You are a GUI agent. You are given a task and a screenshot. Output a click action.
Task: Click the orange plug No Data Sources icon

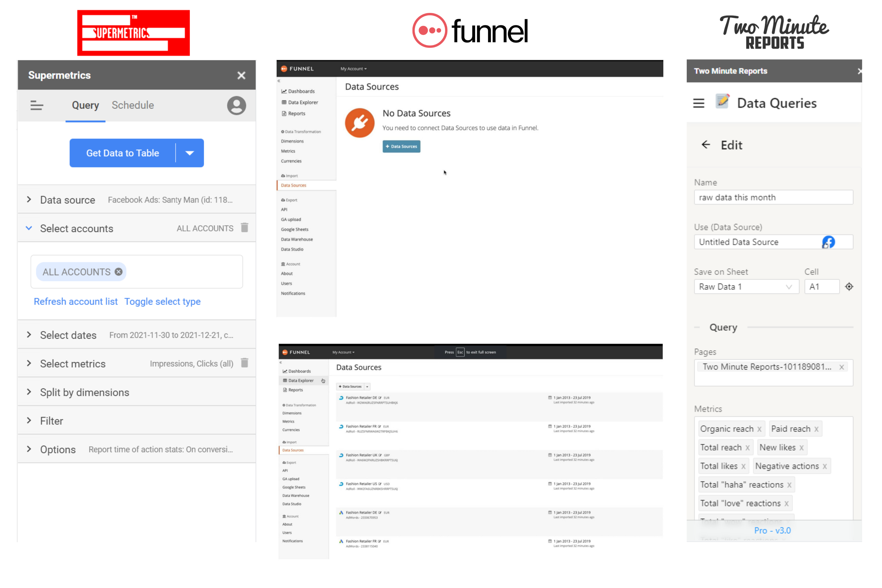[x=360, y=123]
